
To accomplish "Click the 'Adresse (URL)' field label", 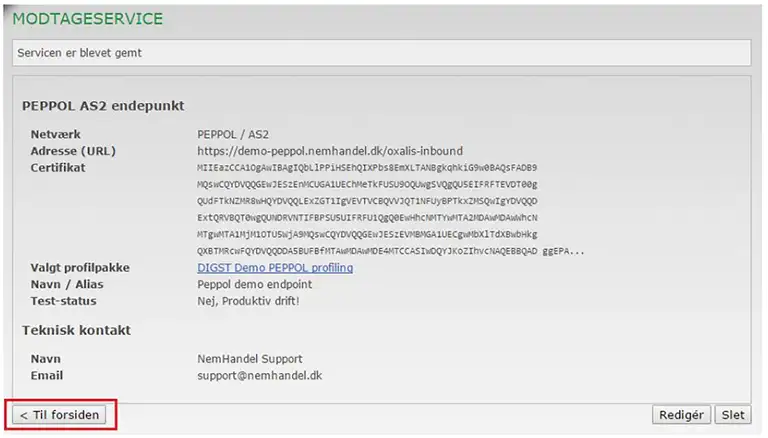I will tap(73, 151).
